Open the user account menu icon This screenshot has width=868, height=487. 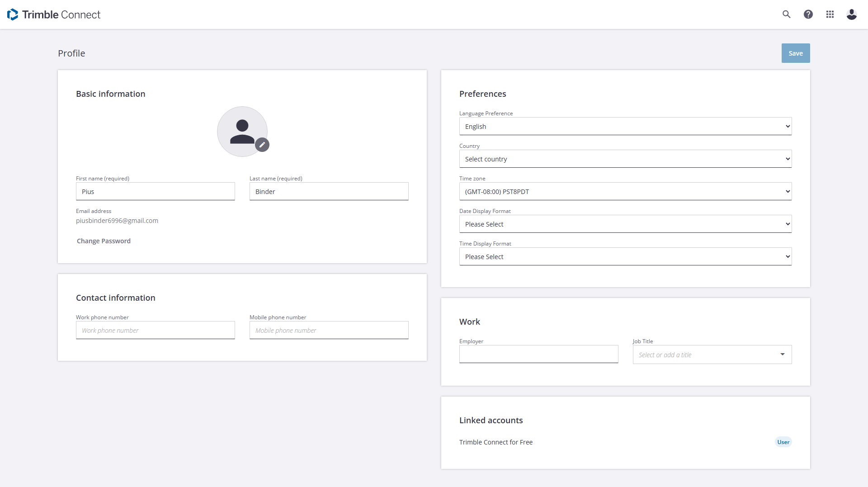851,14
